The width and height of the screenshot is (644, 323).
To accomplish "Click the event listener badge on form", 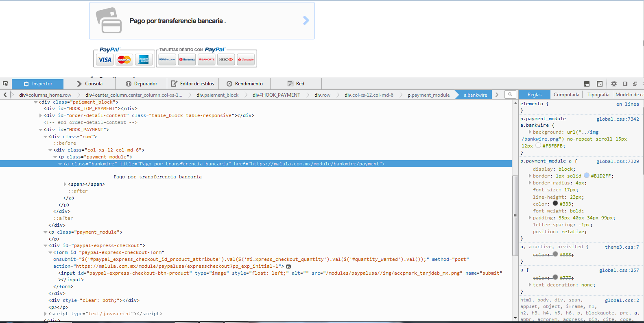I will [288, 267].
